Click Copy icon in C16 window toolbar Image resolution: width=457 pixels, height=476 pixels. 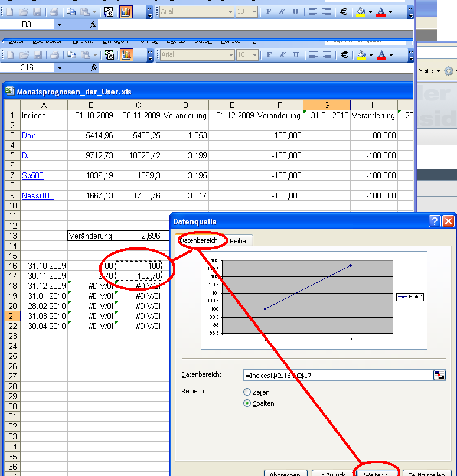tap(71, 55)
